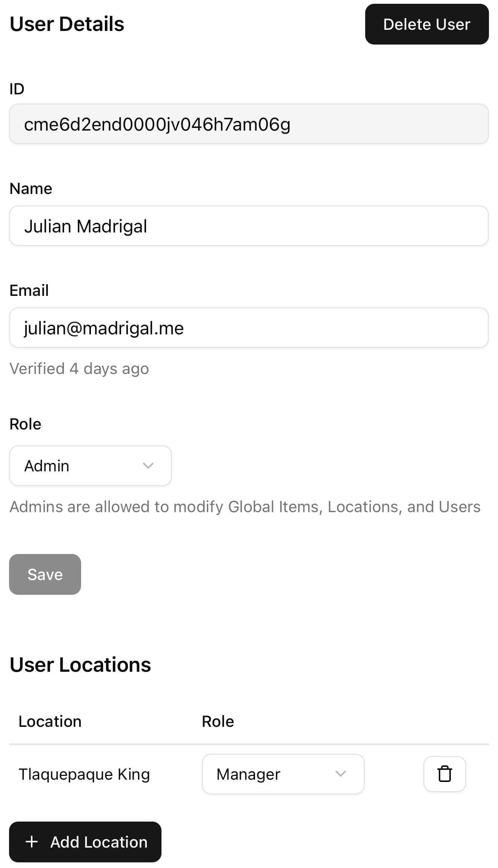Viewport: 498px width, 868px height.
Task: Click the julian@madrigal.me email field
Action: [249, 328]
